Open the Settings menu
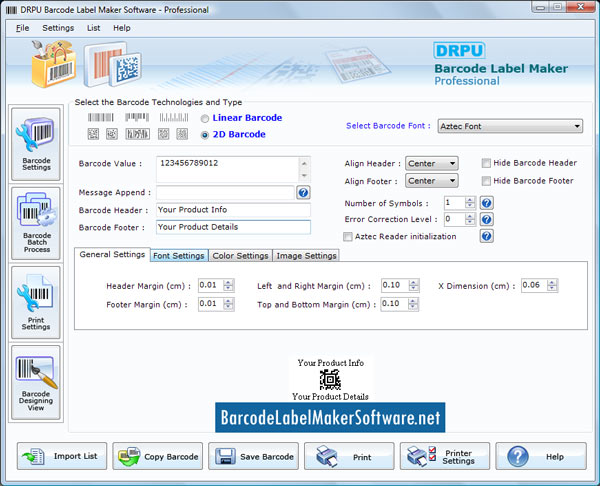Image resolution: width=600 pixels, height=486 pixels. coord(58,28)
